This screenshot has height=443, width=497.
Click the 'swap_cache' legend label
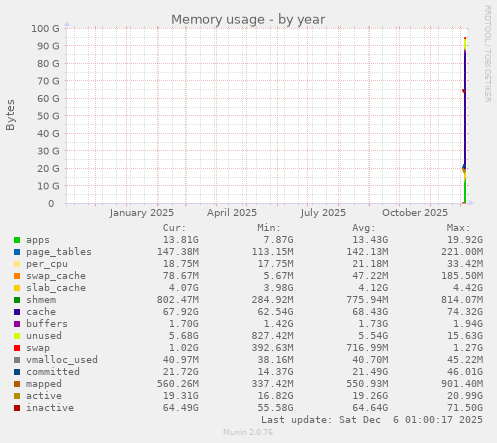56,276
